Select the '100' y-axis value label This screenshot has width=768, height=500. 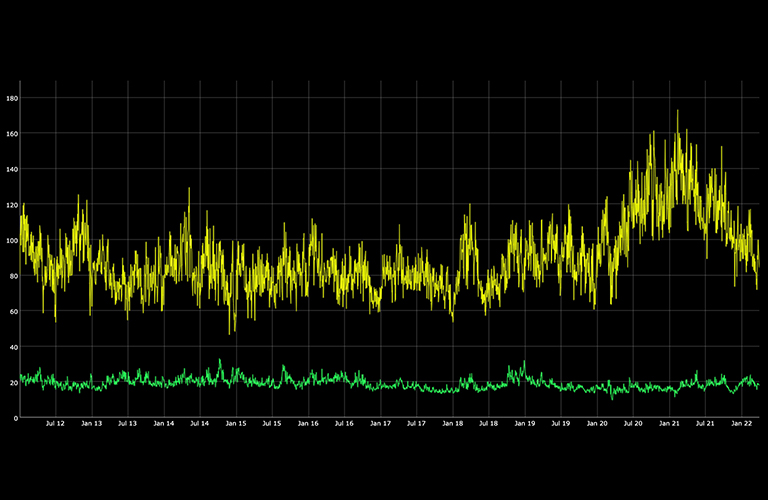point(12,241)
